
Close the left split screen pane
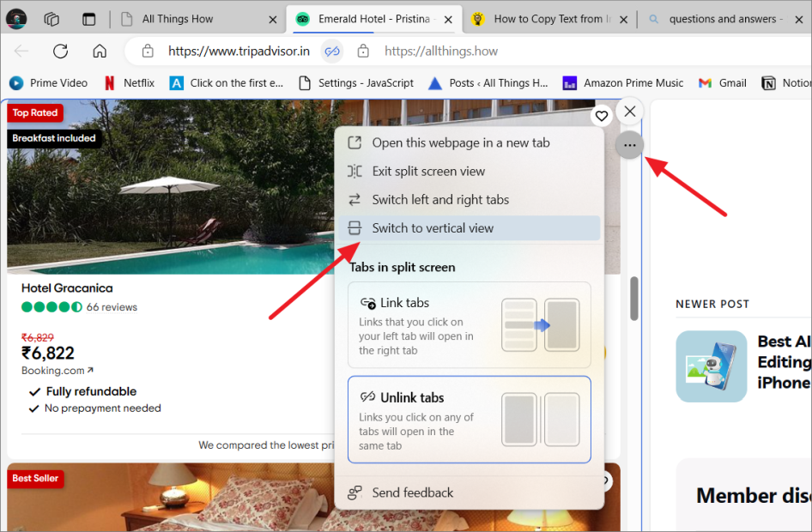[x=630, y=112]
